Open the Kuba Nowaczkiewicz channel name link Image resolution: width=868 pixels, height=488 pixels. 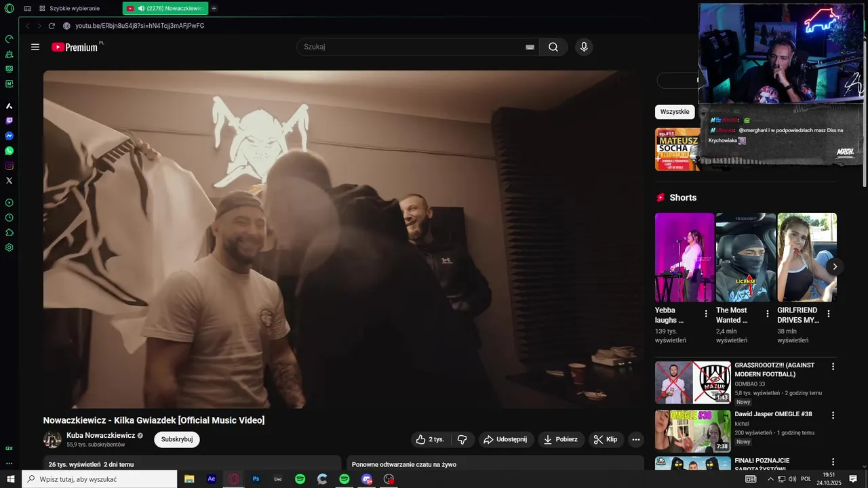point(100,435)
